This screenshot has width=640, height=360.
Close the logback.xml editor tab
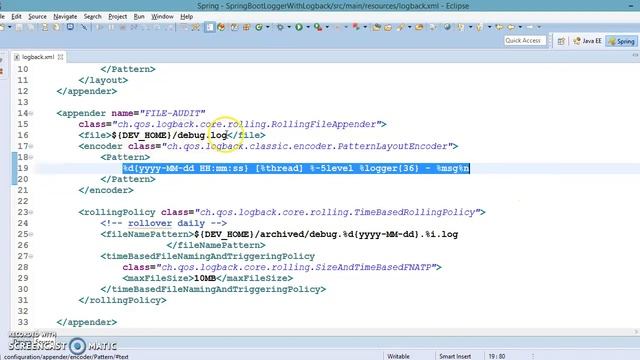[x=60, y=57]
